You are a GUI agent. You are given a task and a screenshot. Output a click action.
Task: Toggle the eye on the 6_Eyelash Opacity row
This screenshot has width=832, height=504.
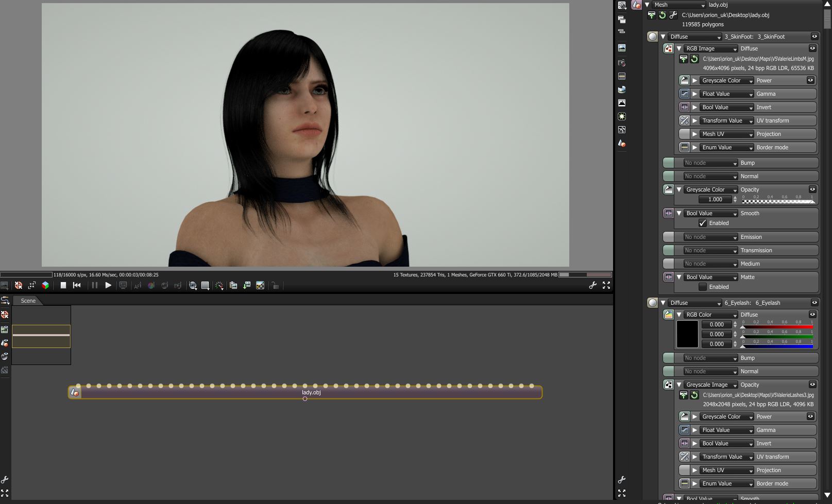(812, 385)
